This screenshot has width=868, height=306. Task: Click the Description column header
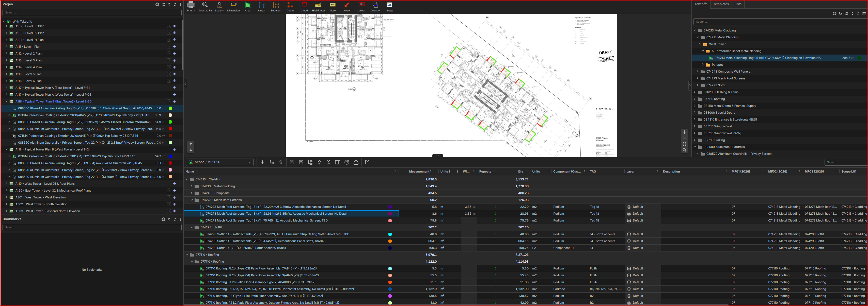pos(671,172)
